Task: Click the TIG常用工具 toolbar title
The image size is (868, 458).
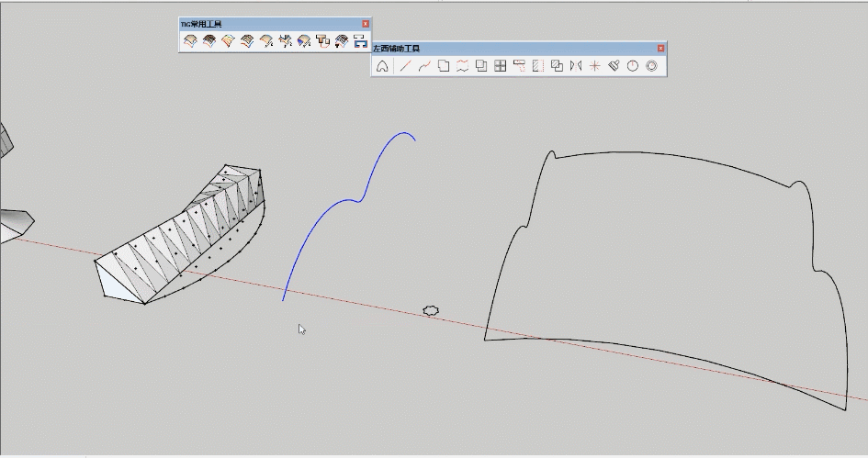Action: [201, 25]
